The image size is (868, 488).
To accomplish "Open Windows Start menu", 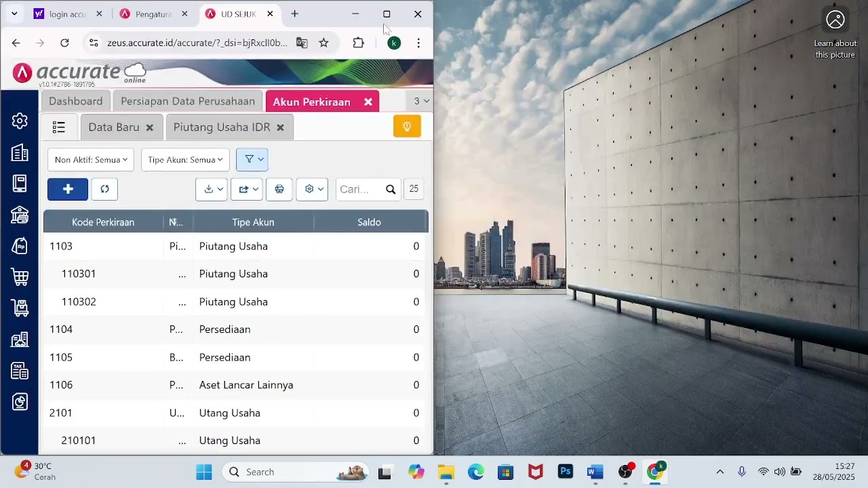I will click(x=203, y=472).
